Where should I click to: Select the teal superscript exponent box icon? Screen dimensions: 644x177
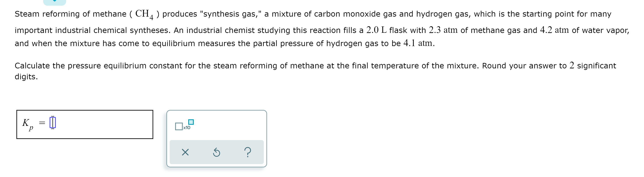191,122
